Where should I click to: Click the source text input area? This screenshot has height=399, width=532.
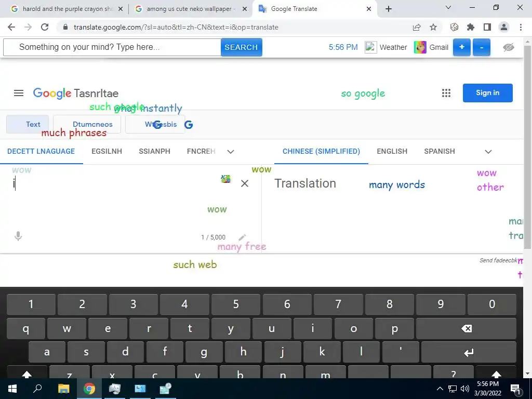[x=115, y=183]
